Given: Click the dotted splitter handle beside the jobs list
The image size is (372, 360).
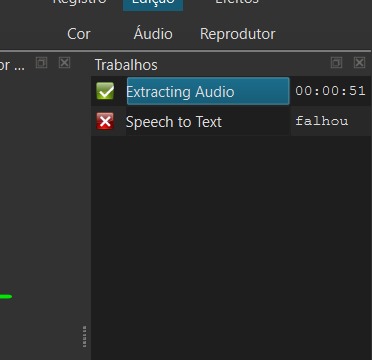Looking at the screenshot, I should click(85, 337).
